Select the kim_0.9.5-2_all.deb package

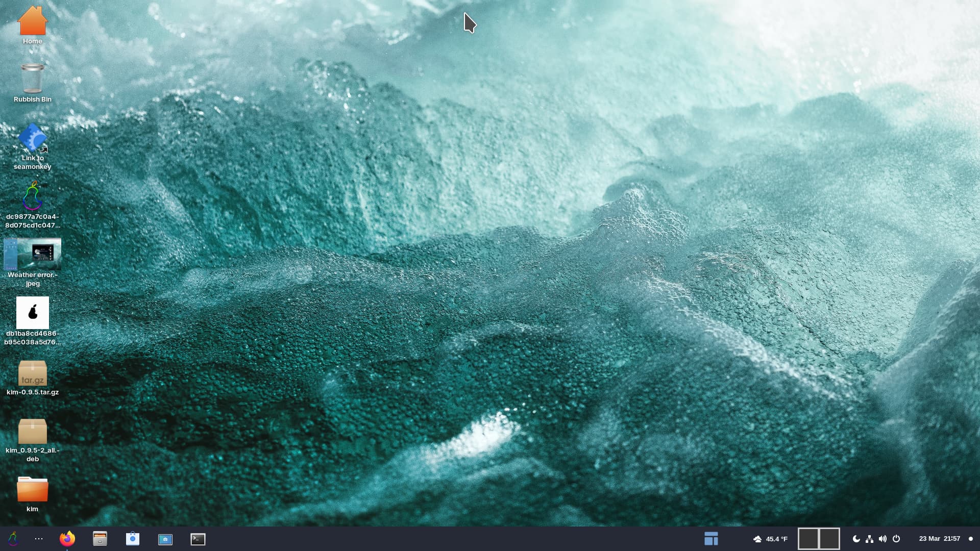click(x=32, y=440)
